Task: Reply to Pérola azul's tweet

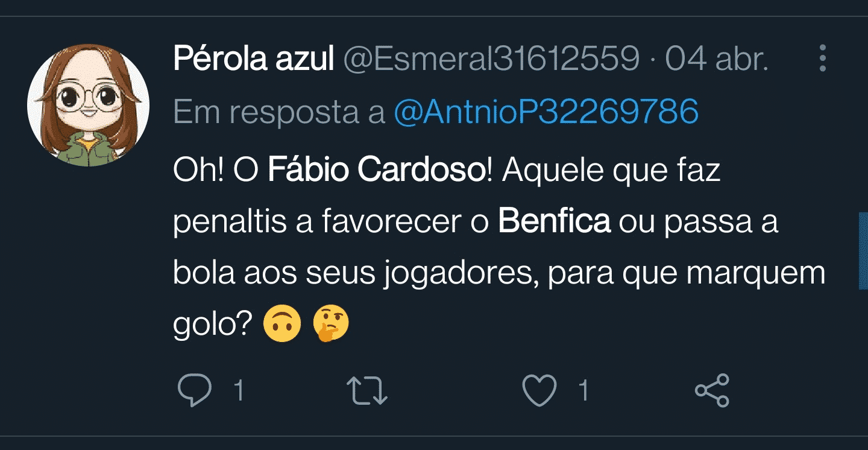Action: [195, 390]
